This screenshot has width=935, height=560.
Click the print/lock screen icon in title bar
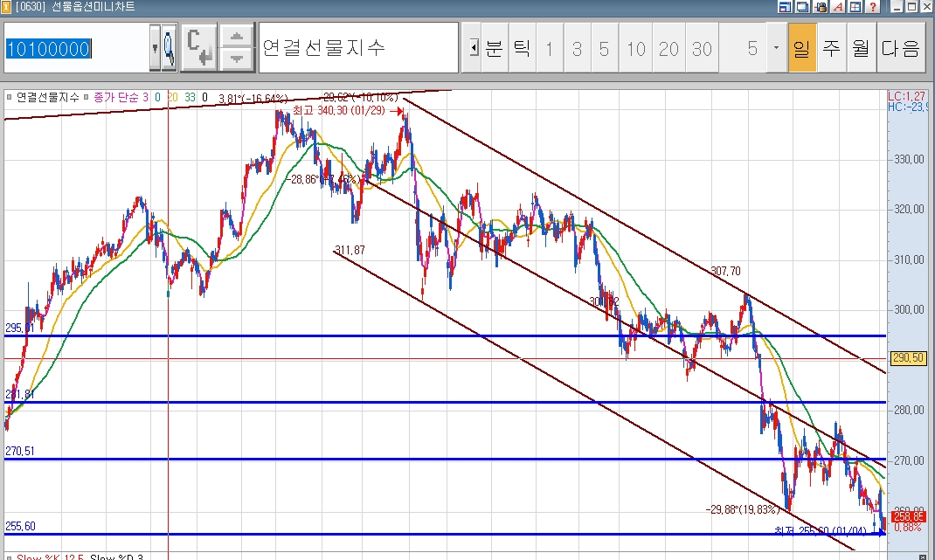[821, 7]
